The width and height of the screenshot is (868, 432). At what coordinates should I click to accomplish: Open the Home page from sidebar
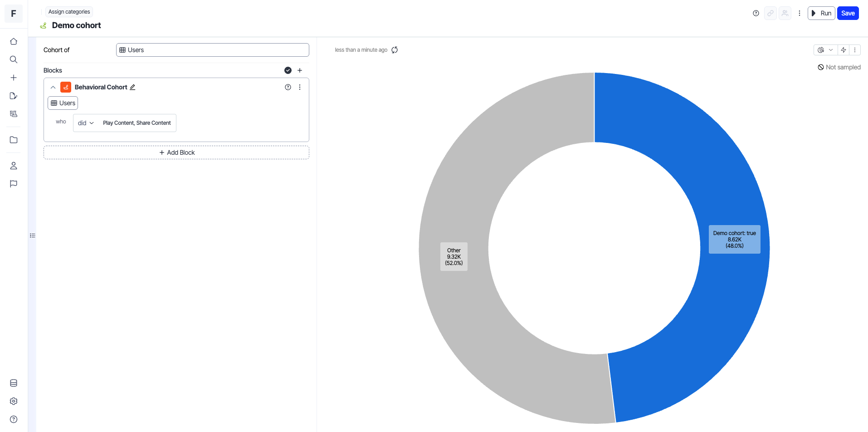tap(14, 41)
